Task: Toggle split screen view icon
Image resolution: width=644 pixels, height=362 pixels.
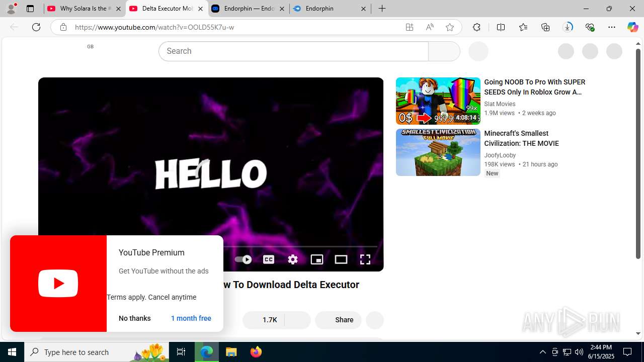Action: [501, 27]
